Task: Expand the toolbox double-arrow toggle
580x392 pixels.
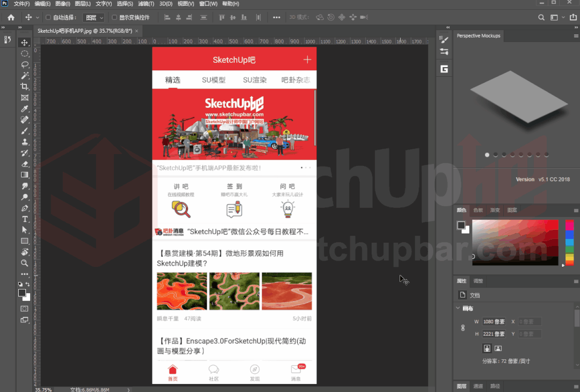Action: coord(20,27)
